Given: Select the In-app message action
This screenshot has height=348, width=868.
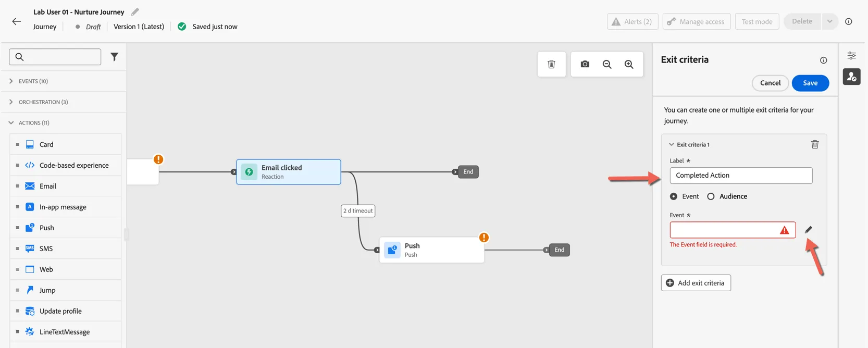Looking at the screenshot, I should [66, 207].
